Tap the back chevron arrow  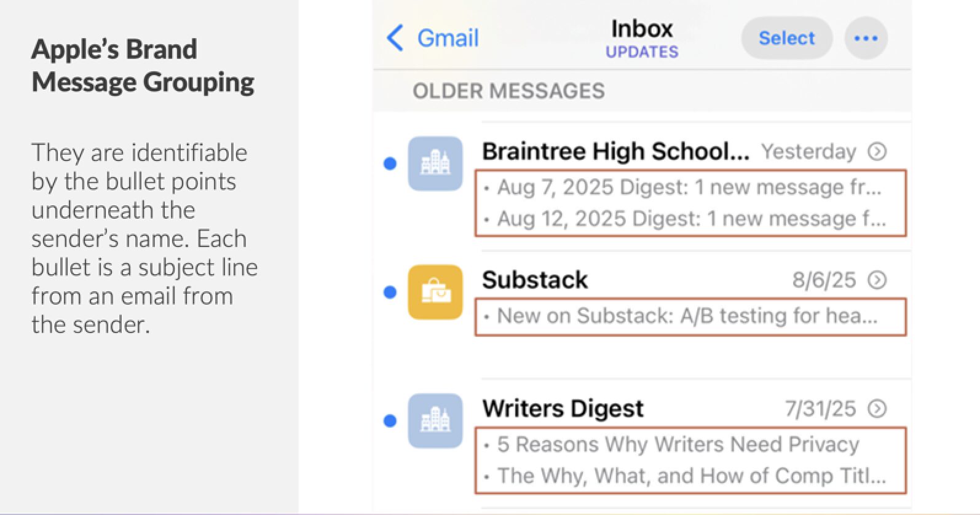[x=395, y=38]
